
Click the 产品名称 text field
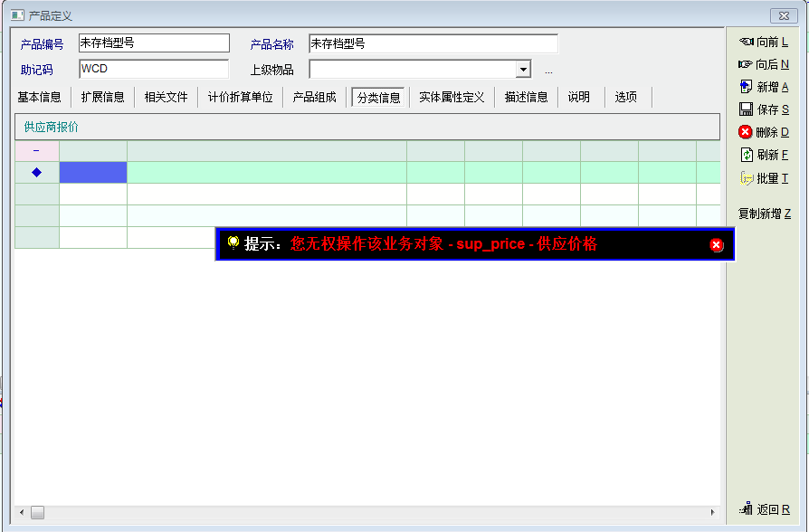pos(433,43)
